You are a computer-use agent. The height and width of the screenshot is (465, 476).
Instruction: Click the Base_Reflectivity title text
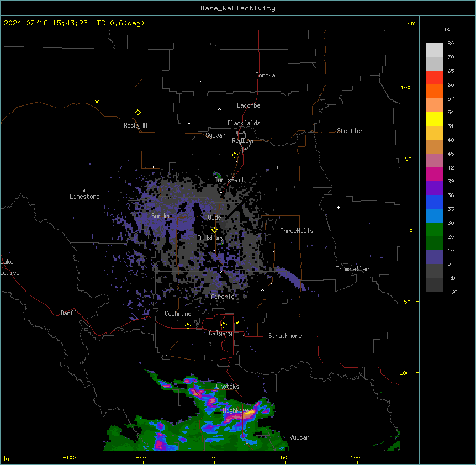click(x=238, y=8)
